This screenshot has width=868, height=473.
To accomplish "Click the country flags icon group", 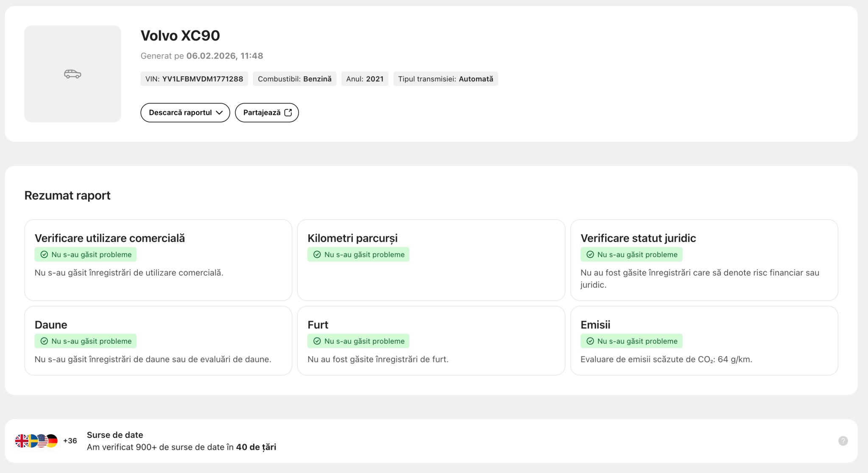I will coord(36,441).
